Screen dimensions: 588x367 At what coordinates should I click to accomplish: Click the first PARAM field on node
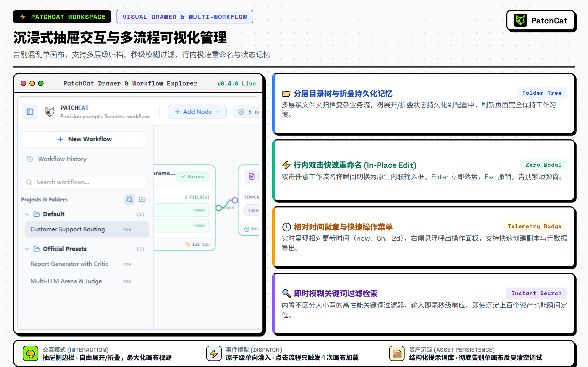point(182,210)
